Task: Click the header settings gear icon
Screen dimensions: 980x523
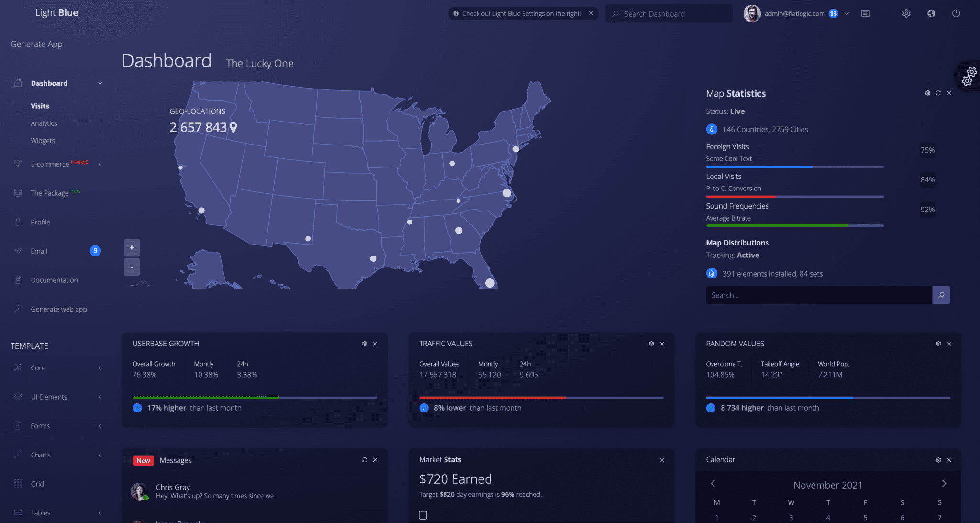Action: (906, 13)
